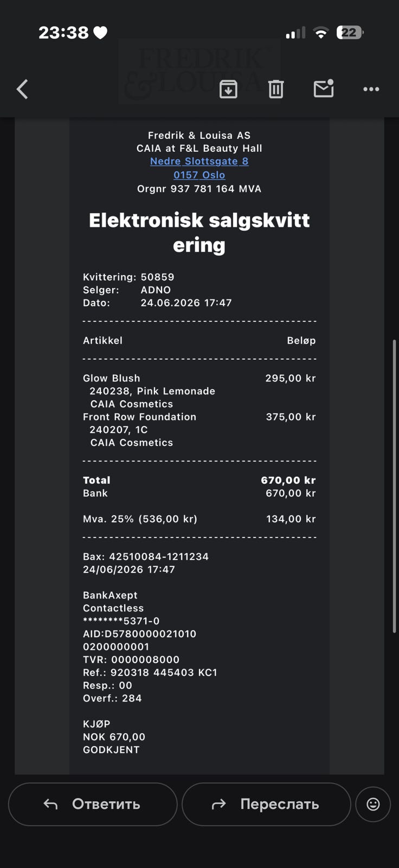The height and width of the screenshot is (868, 399).
Task: Tap the battery indicator in status bar
Action: [x=350, y=33]
